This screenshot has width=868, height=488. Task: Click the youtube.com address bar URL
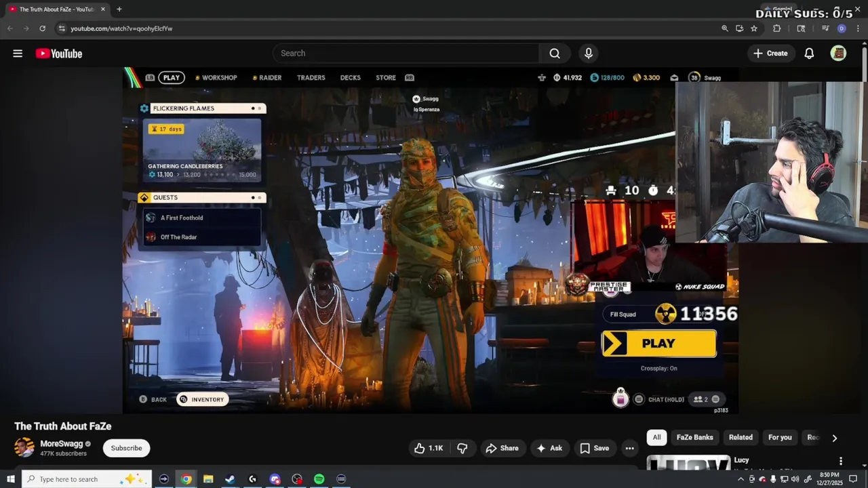pyautogui.click(x=121, y=28)
